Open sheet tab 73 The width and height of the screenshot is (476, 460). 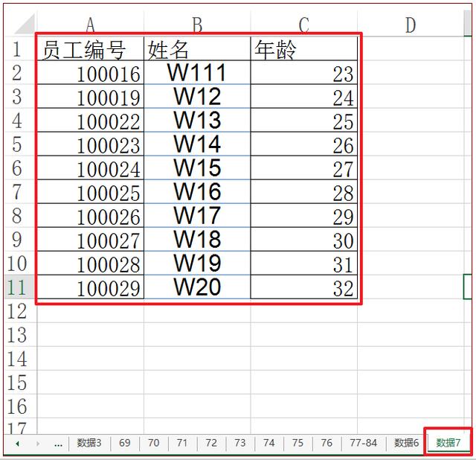click(x=239, y=443)
